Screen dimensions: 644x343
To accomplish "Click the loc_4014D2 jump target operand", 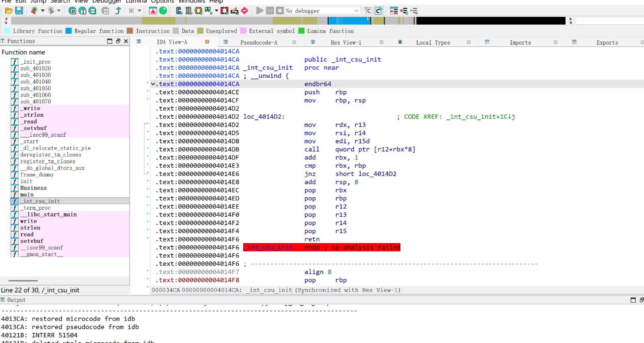I will (377, 174).
